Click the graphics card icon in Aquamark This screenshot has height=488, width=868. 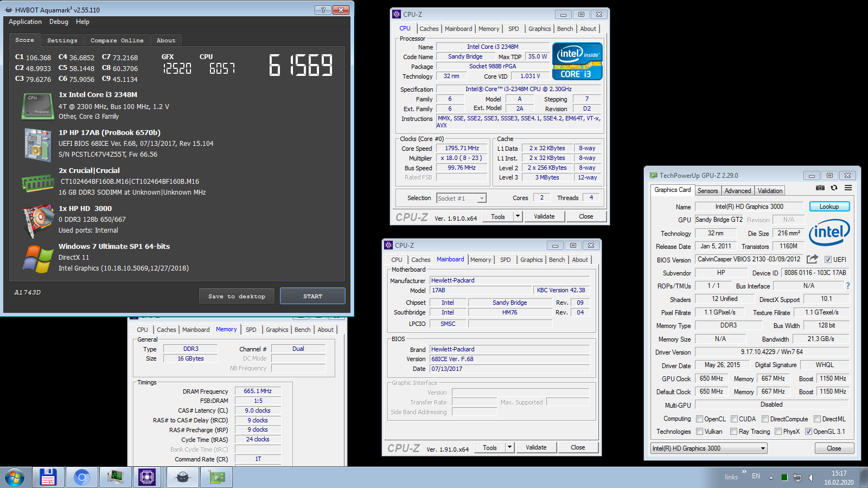tap(37, 221)
